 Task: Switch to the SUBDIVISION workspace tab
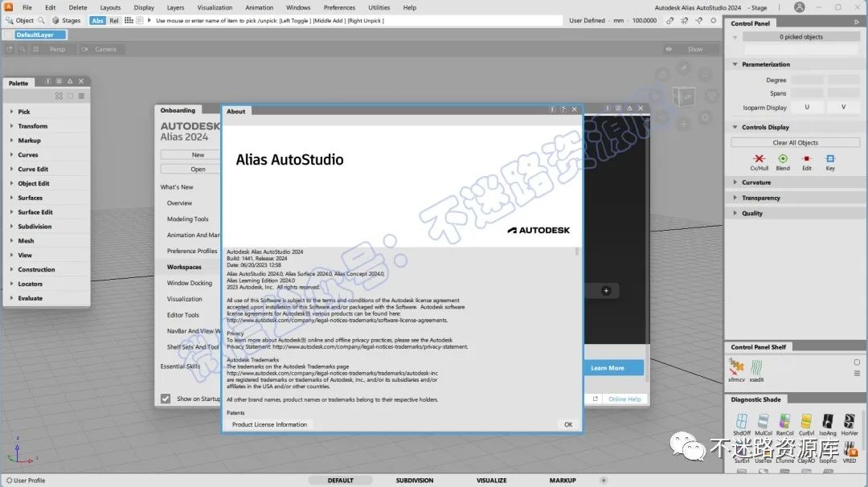click(415, 481)
